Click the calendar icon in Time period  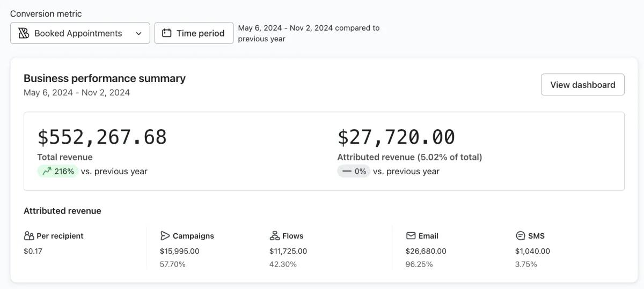point(167,33)
